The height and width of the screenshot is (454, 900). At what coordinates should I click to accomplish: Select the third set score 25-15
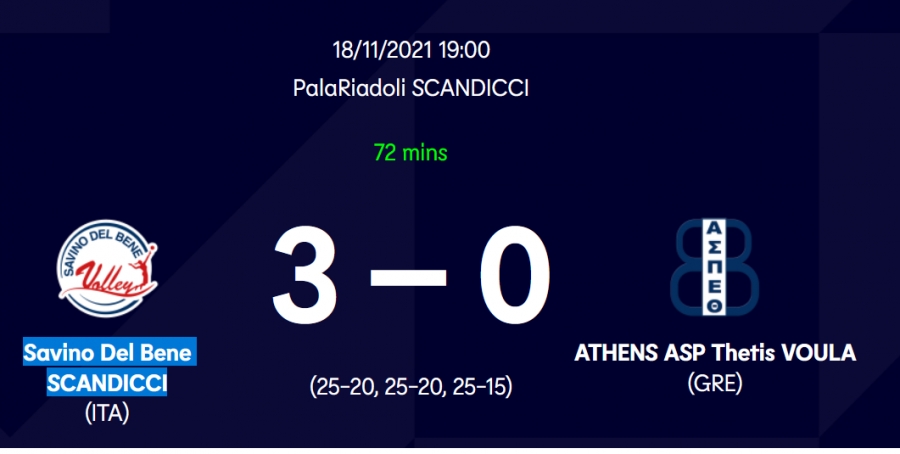click(x=477, y=386)
